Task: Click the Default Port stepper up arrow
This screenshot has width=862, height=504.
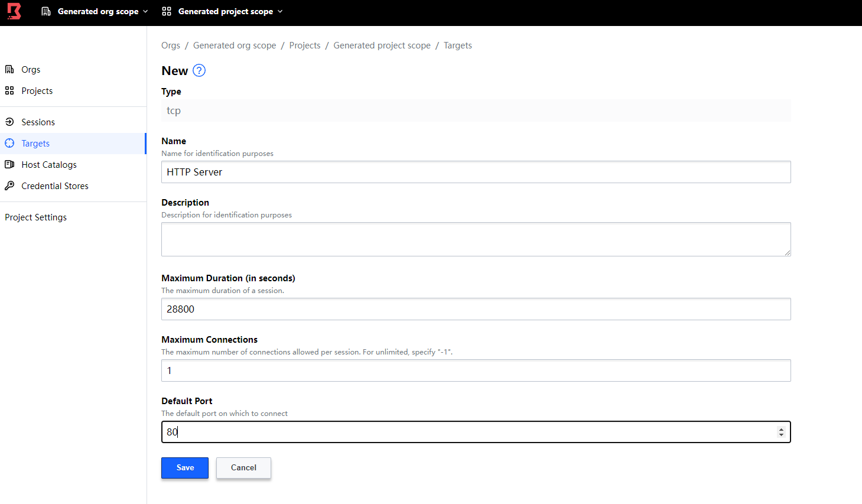Action: [782, 429]
